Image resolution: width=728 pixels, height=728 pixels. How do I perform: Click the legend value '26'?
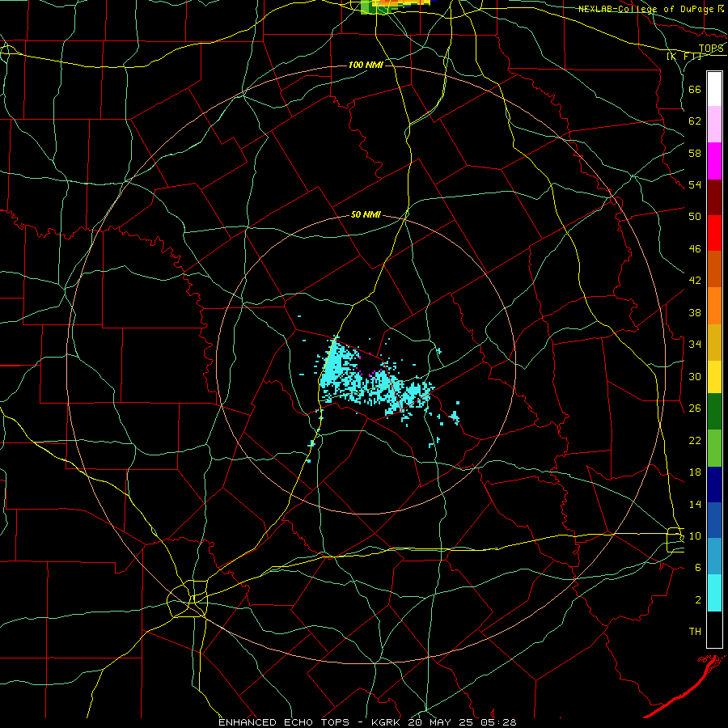(695, 408)
